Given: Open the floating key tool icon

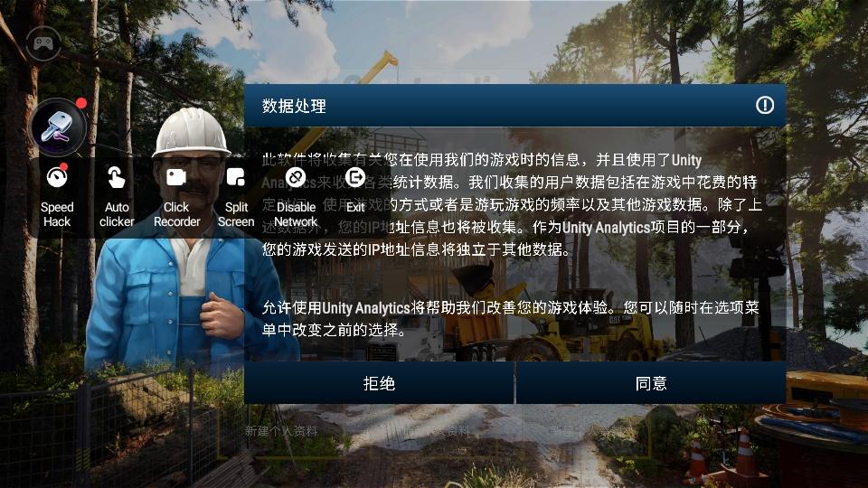Looking at the screenshot, I should click(59, 127).
